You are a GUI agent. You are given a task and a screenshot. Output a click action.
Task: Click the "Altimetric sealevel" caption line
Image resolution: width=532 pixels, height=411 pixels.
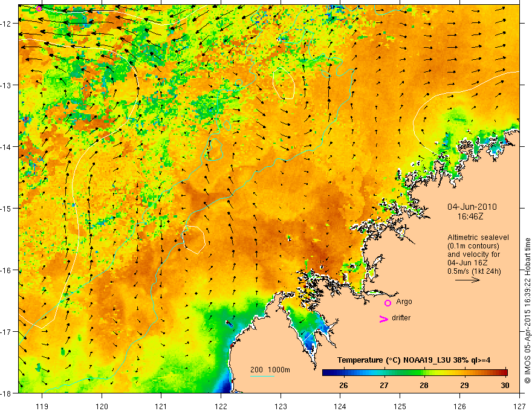478,238
